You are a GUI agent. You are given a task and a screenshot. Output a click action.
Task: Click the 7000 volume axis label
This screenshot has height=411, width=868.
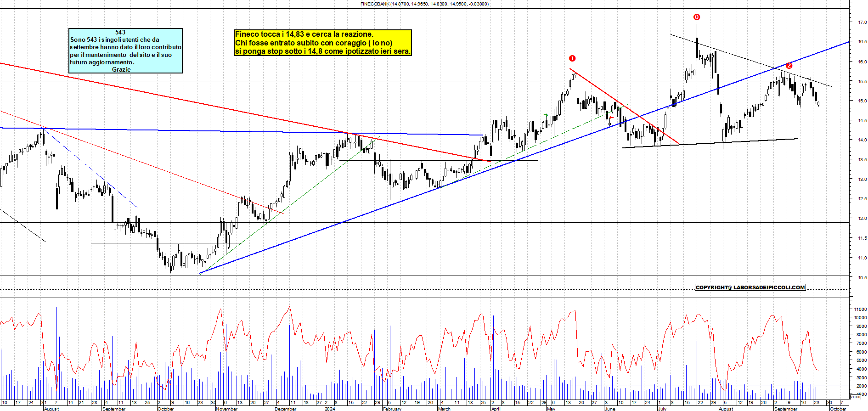point(861,343)
